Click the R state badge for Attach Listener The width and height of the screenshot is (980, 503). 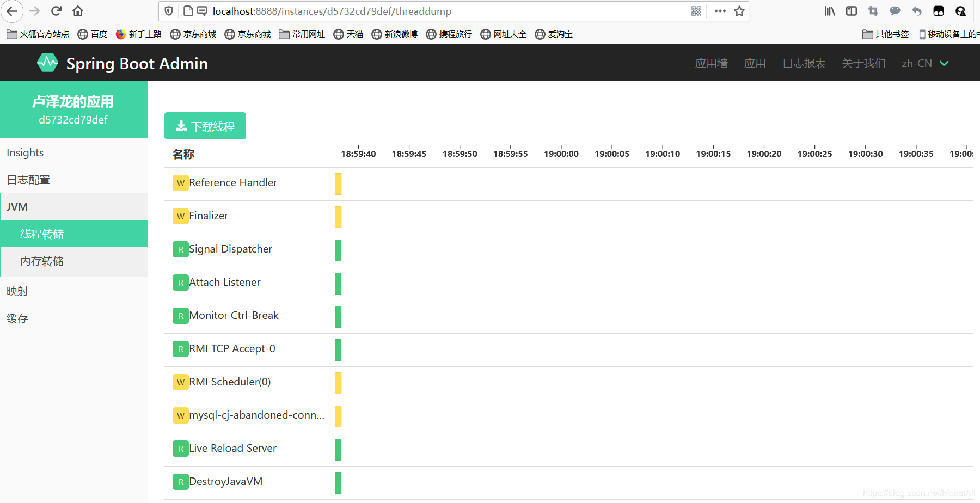181,283
